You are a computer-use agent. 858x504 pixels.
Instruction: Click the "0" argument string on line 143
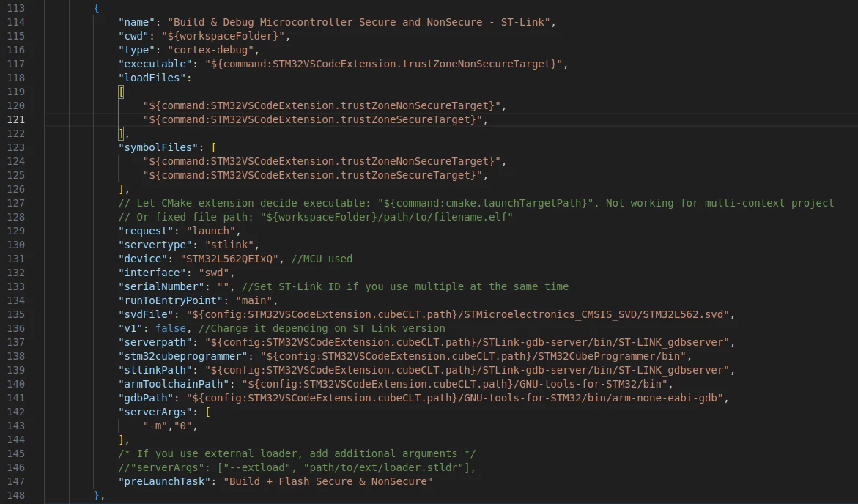183,426
